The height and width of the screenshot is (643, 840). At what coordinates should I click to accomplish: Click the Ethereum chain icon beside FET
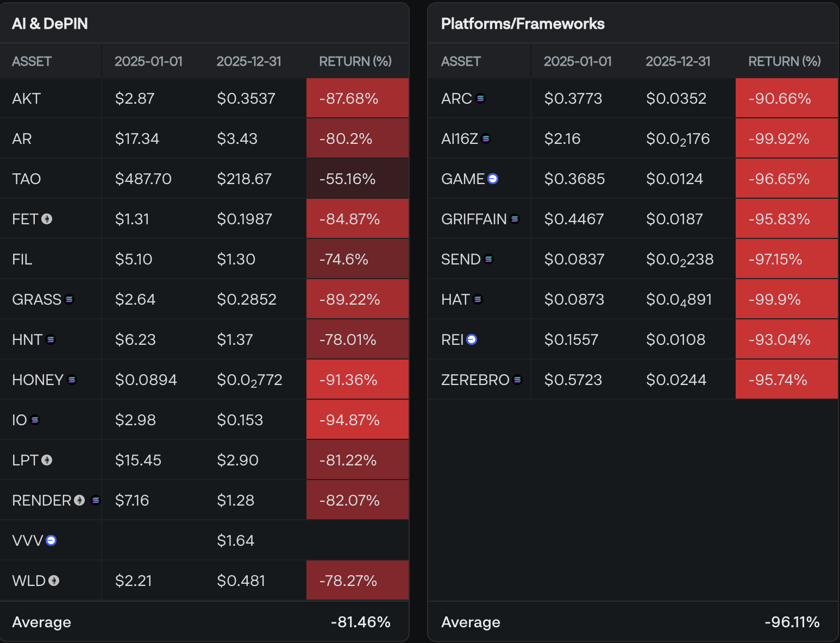[47, 219]
